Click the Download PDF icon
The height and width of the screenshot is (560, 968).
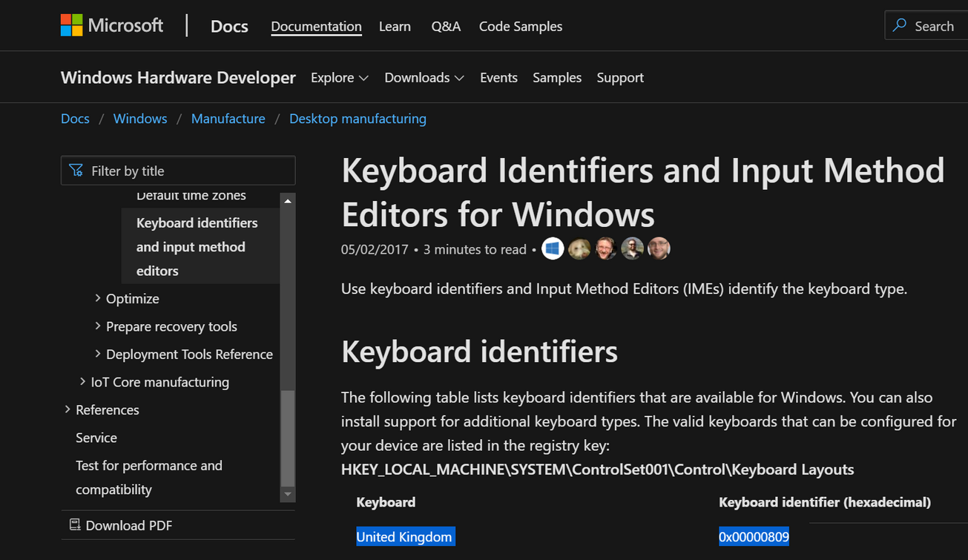point(75,525)
